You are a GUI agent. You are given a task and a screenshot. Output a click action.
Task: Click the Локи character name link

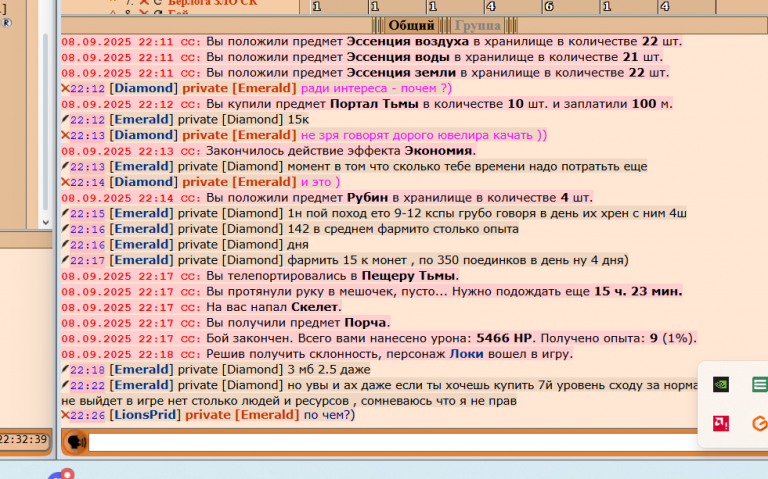pos(467,354)
